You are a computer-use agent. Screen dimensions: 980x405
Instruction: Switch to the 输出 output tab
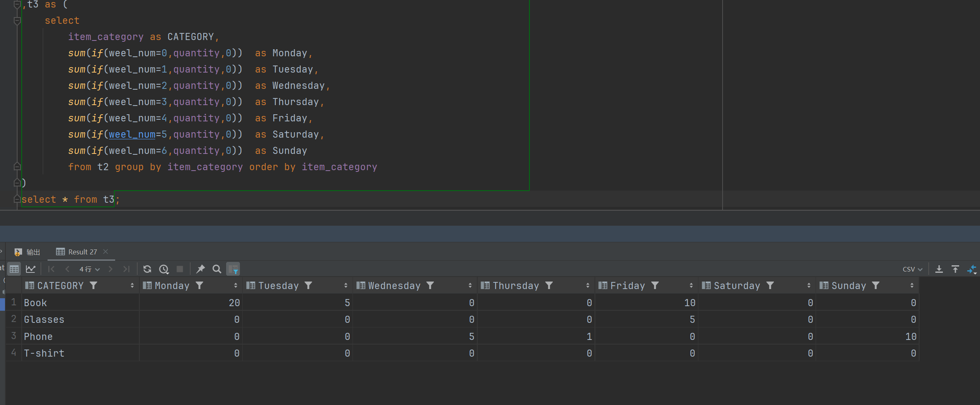[x=28, y=252]
